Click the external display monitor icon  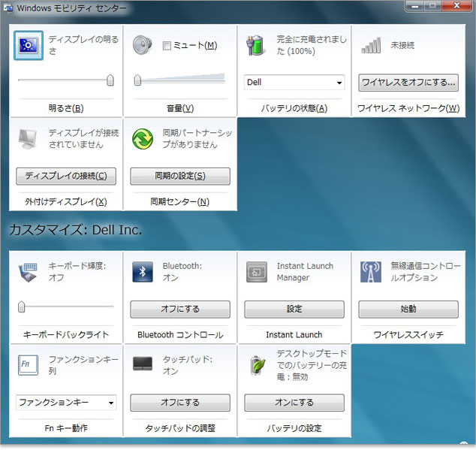[28, 139]
